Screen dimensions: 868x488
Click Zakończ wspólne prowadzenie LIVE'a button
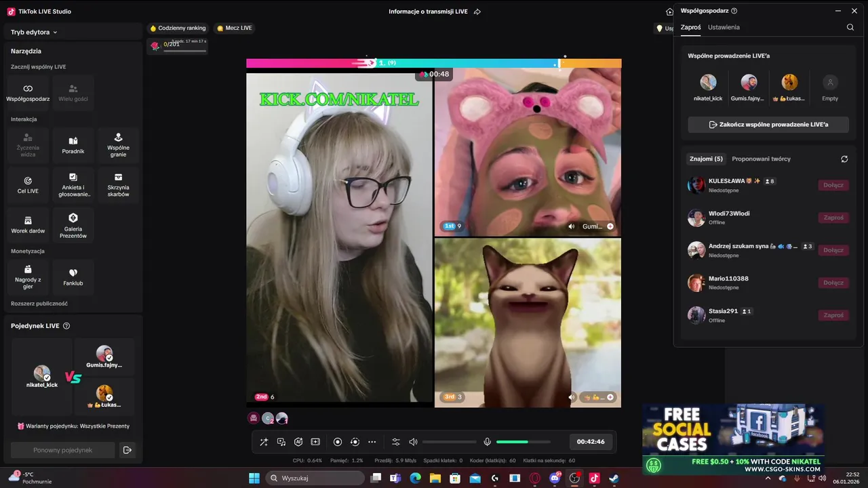pos(768,125)
